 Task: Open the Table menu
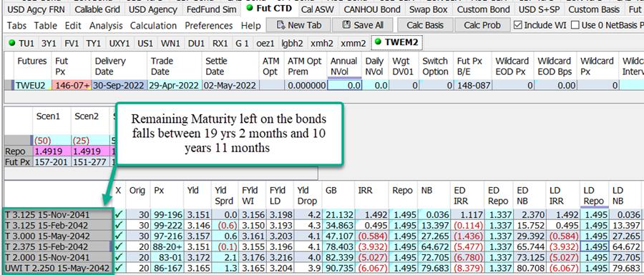click(45, 26)
